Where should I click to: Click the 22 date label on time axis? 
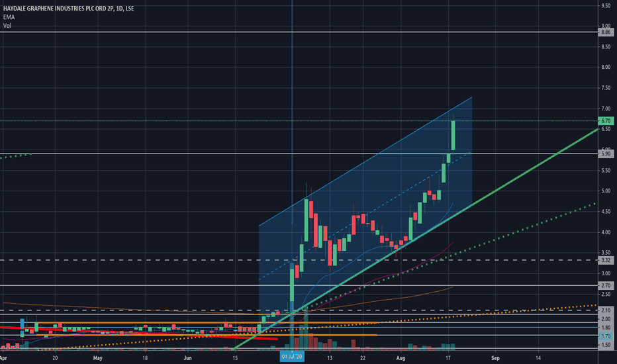click(363, 358)
